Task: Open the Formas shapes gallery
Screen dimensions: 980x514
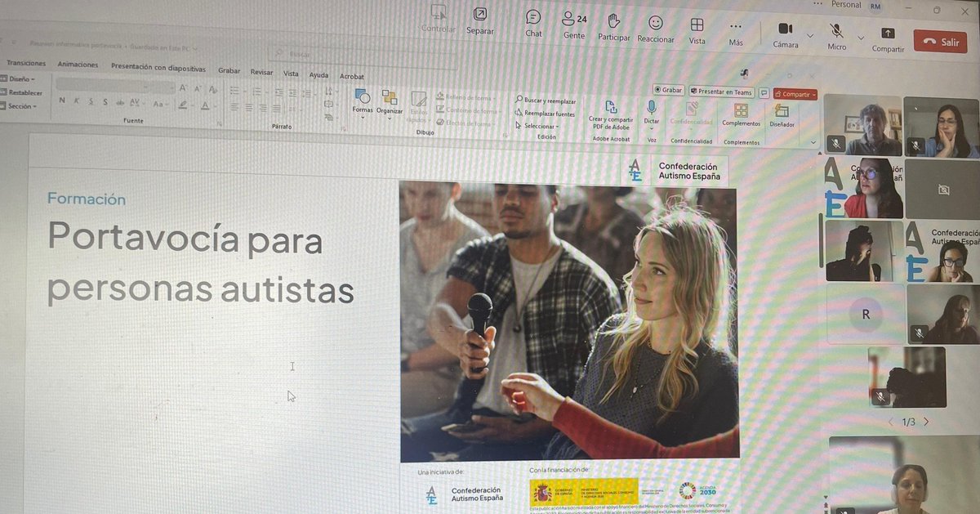Action: (362, 103)
